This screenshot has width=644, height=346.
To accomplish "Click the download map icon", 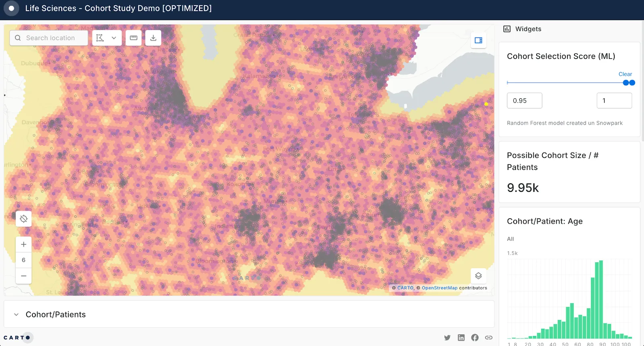I will [x=153, y=38].
